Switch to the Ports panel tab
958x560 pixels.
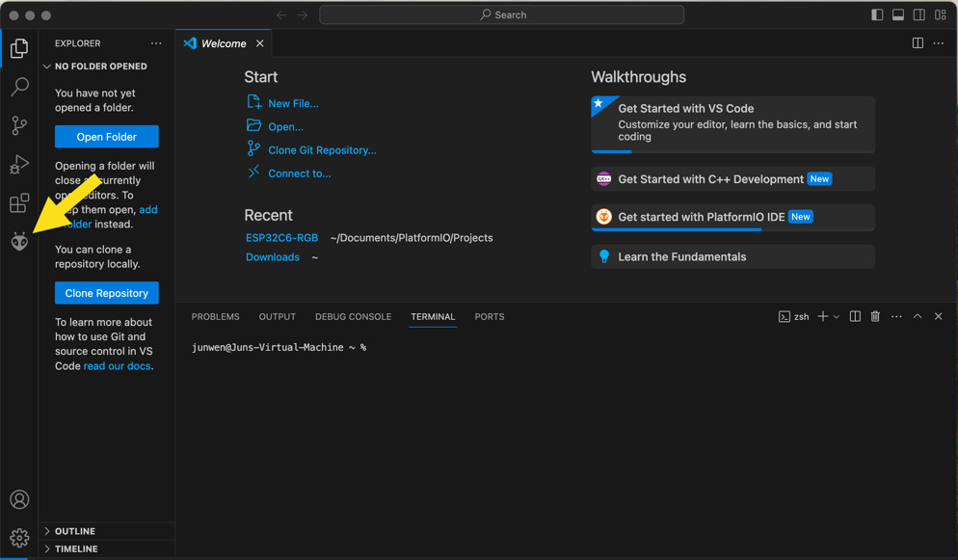[490, 316]
